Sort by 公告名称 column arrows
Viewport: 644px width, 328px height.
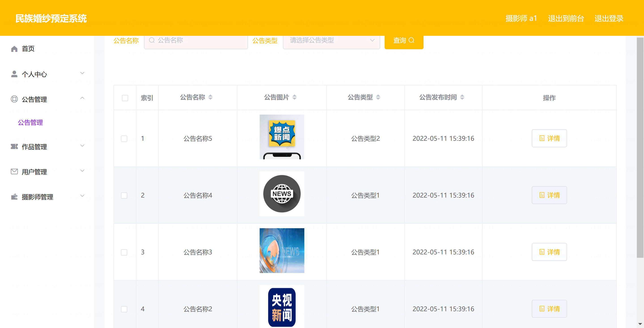[210, 97]
